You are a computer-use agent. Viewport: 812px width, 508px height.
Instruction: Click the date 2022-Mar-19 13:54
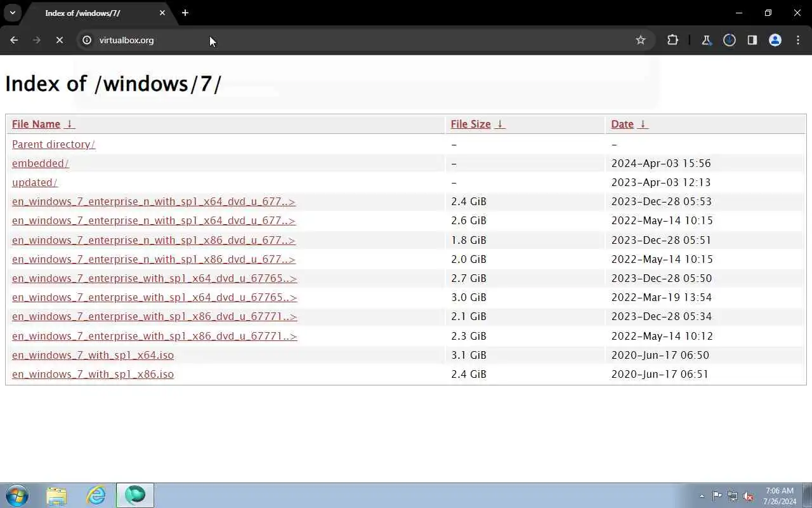662,297
